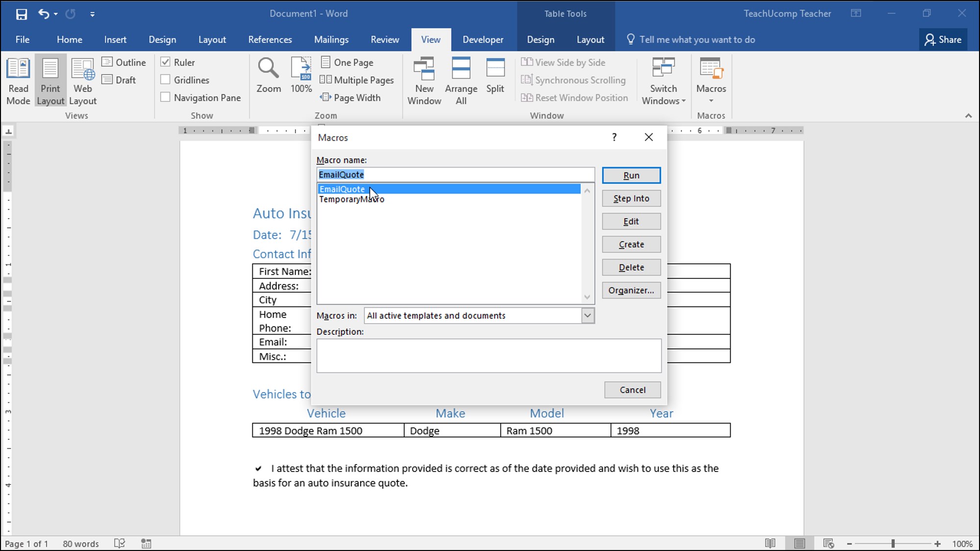Select TemporaryMacro in the macro list

click(x=351, y=200)
